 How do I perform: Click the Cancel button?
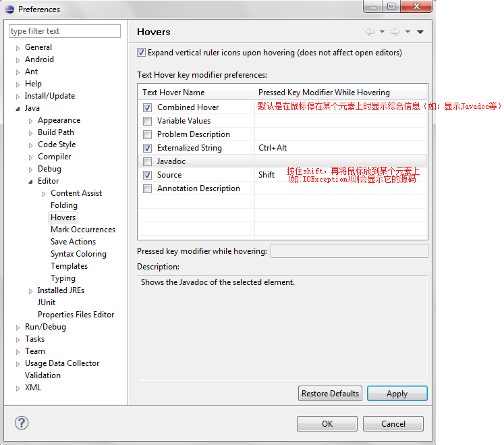pos(393,424)
